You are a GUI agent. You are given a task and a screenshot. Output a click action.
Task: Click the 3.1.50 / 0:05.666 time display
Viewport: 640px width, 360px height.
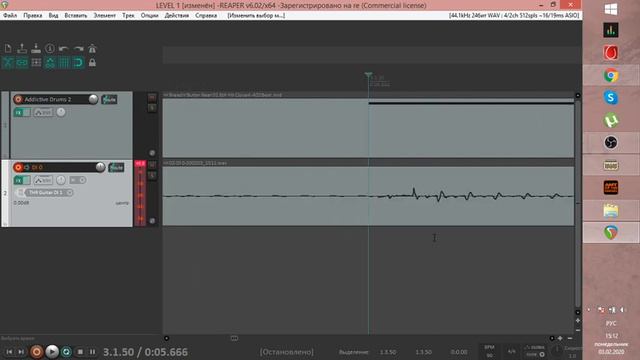tap(145, 352)
